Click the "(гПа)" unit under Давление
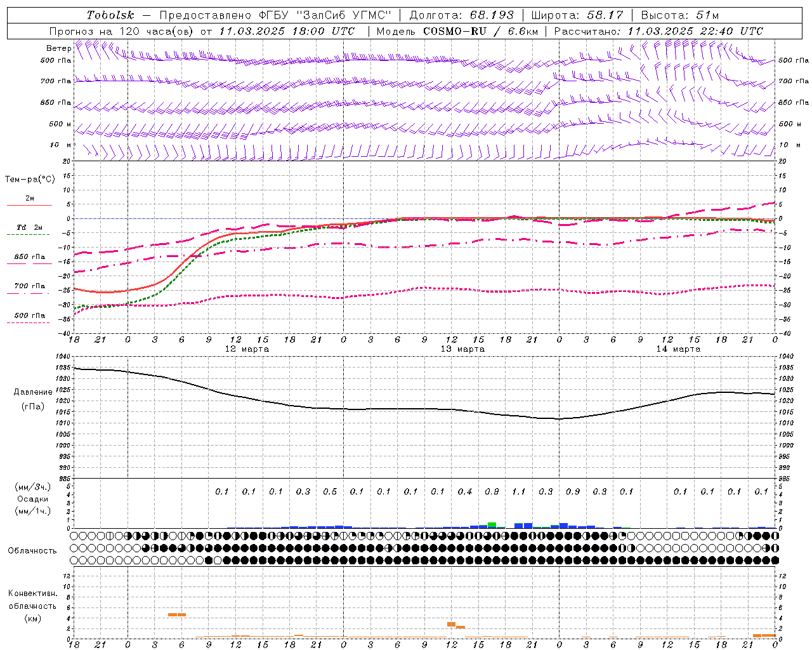 (33, 406)
